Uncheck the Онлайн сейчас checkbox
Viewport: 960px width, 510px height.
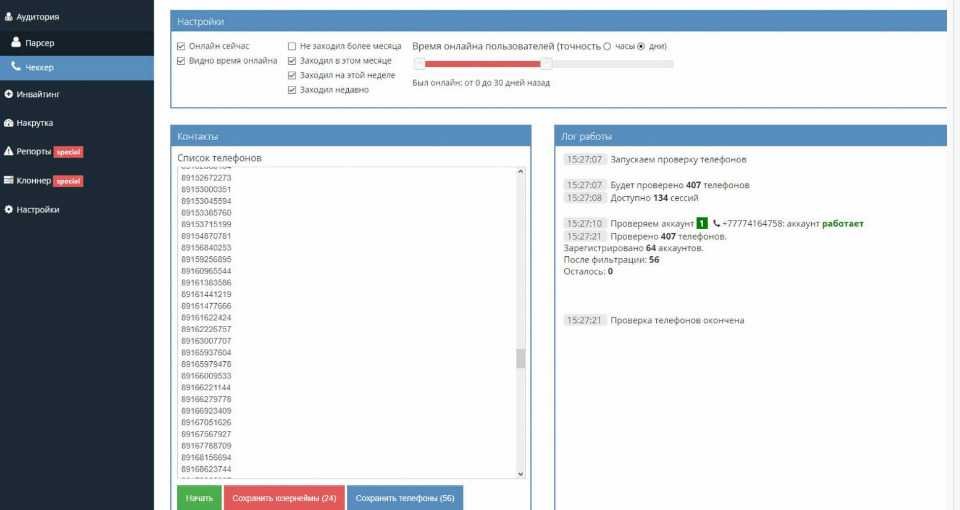point(181,46)
